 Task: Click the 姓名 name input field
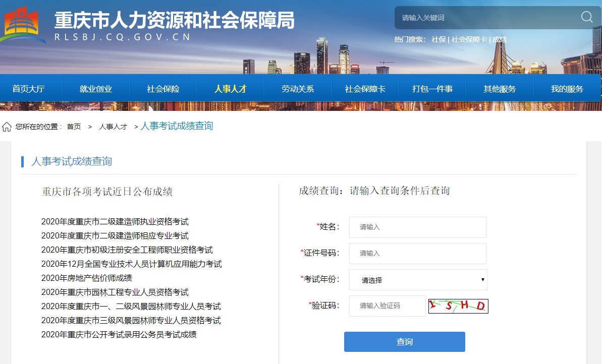(418, 227)
